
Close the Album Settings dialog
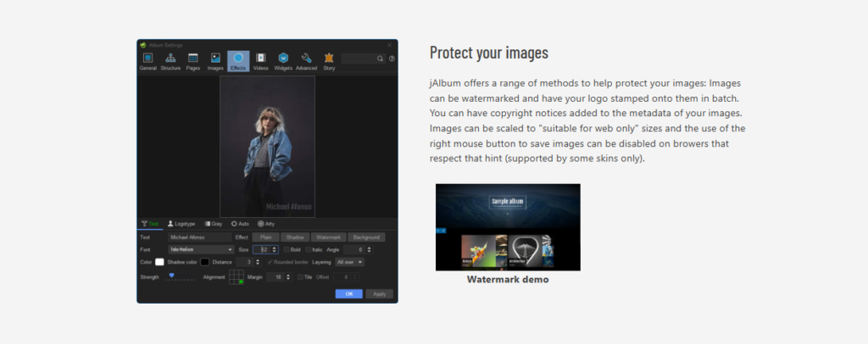coord(390,45)
